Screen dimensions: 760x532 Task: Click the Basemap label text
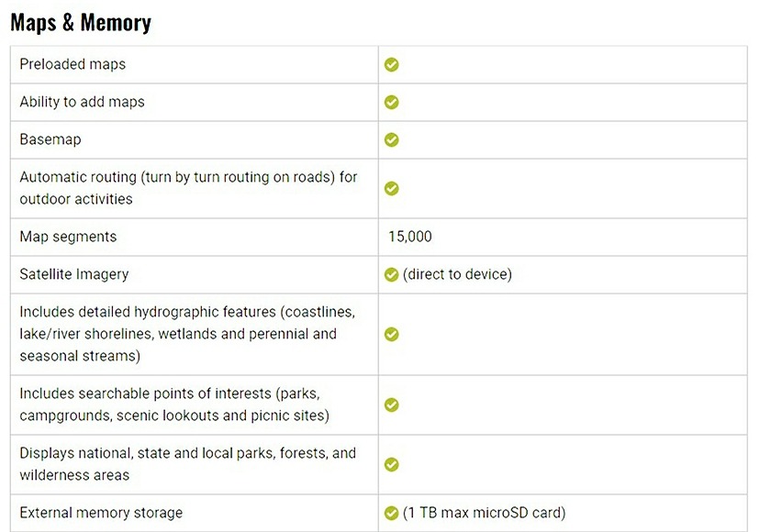[x=50, y=139]
